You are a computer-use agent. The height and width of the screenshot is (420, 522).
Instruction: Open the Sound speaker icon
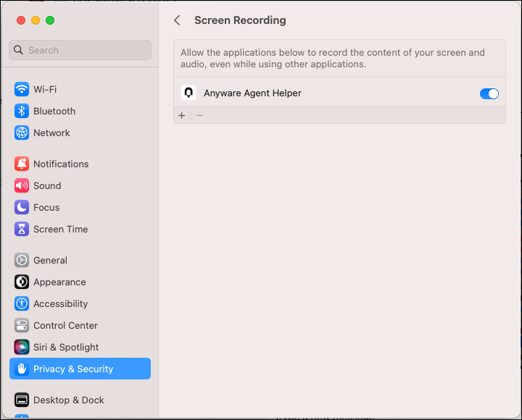[22, 185]
